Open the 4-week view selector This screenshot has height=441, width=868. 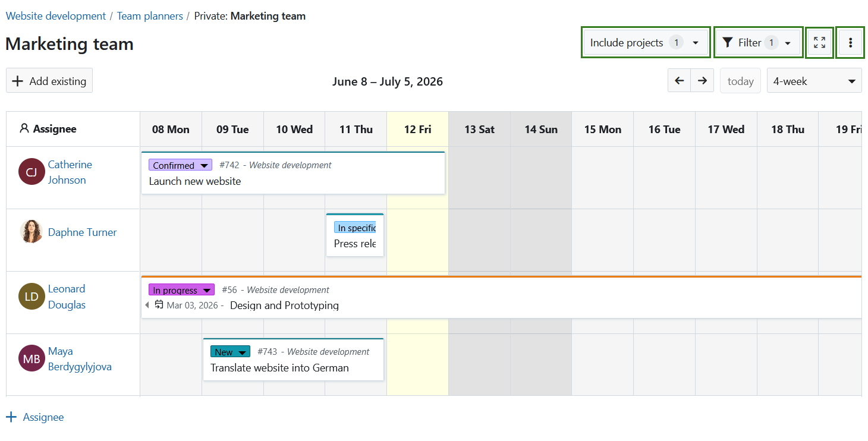click(814, 81)
